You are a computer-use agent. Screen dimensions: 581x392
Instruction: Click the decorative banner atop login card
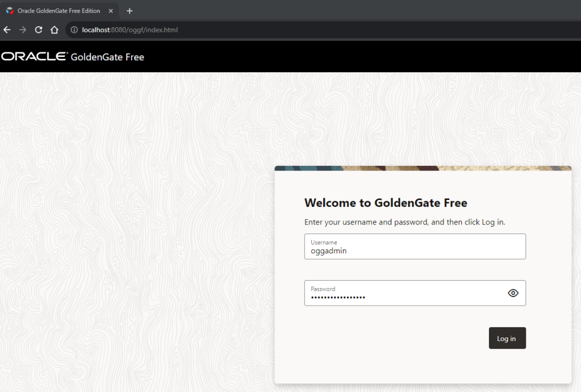click(423, 168)
